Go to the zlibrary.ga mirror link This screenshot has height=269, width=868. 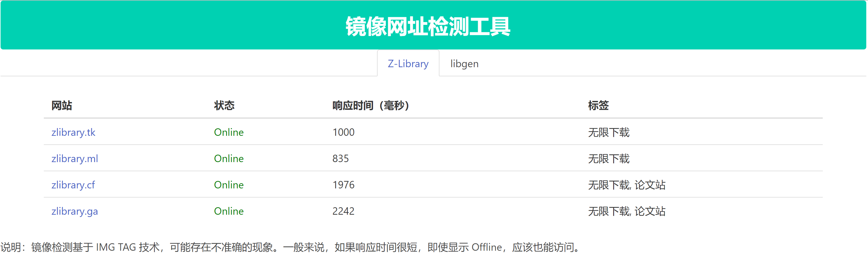click(74, 211)
